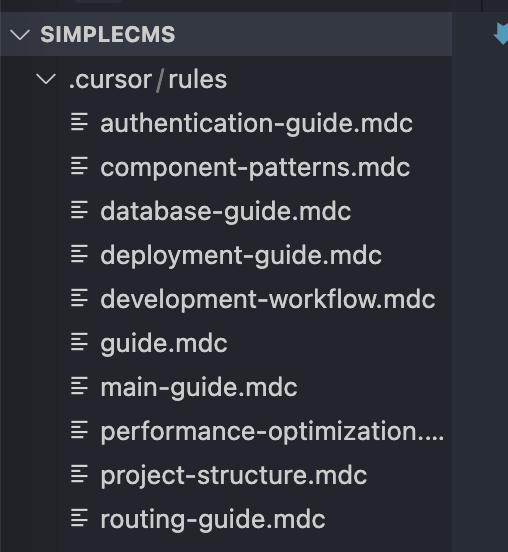Select the rules folder path segment

coord(197,80)
